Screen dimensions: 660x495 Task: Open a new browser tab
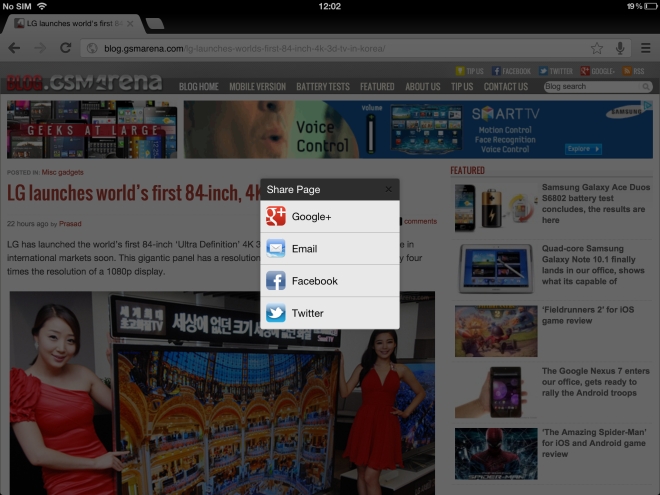(x=155, y=22)
